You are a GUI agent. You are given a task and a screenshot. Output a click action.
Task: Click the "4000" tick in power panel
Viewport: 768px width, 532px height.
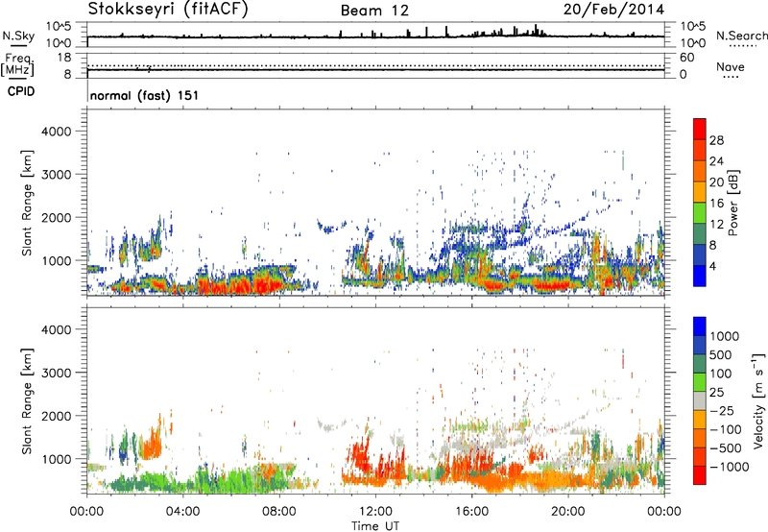point(57,132)
